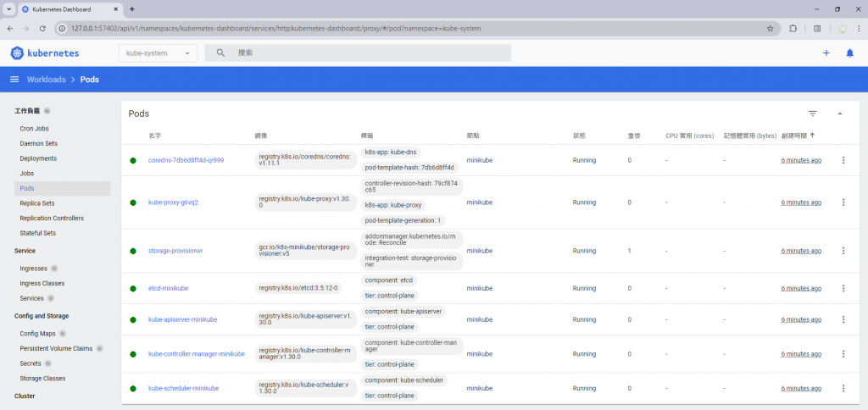The image size is (868, 410).
Task: Click the site info icon in address bar
Action: [x=62, y=28]
